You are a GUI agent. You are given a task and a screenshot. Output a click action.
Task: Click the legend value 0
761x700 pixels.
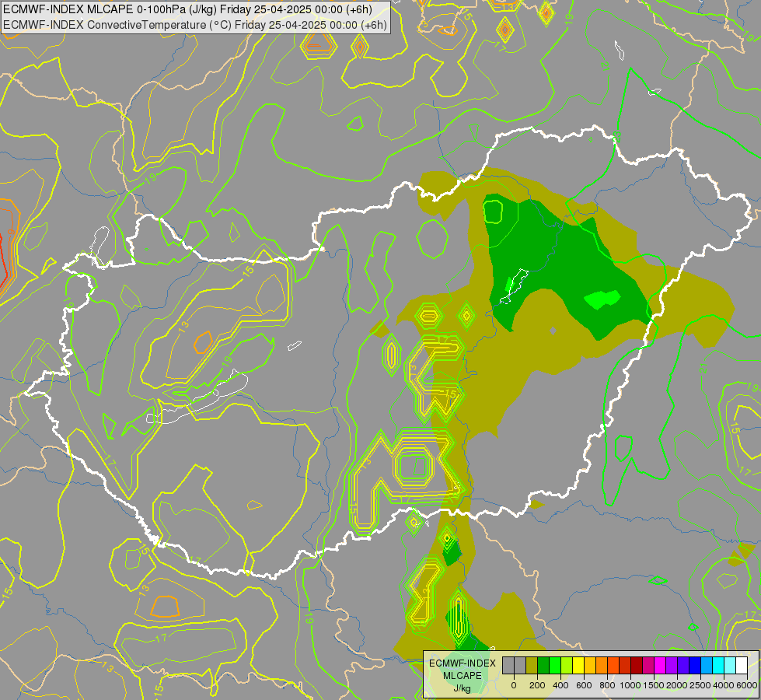pyautogui.click(x=514, y=685)
